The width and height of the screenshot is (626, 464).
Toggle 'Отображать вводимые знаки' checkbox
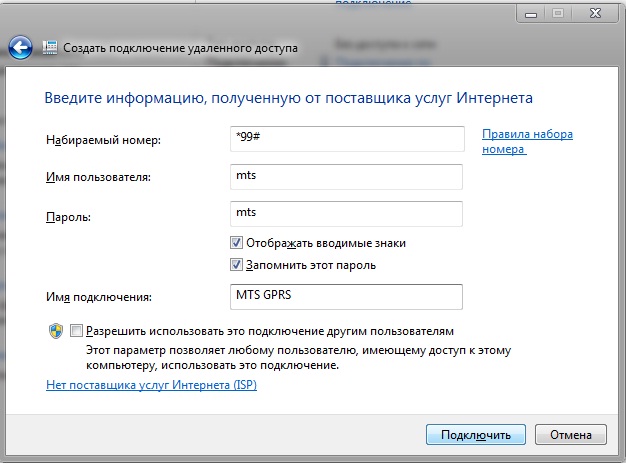236,243
